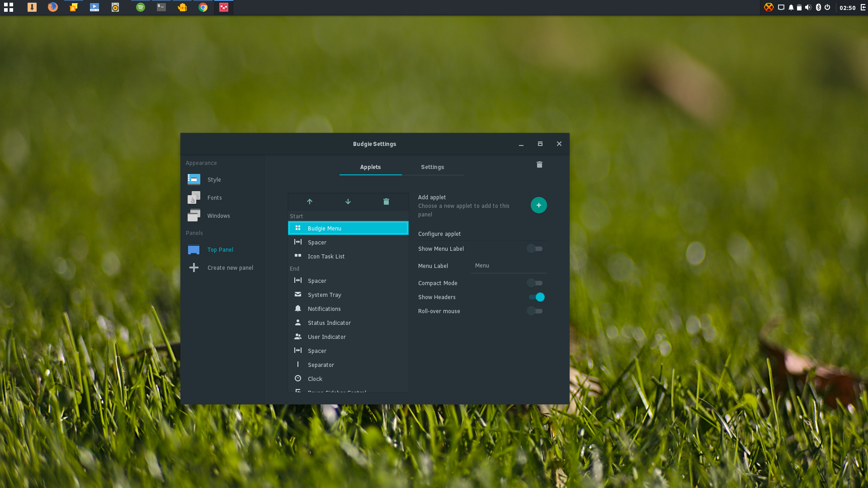
Task: Toggle Show Menu Label switch
Action: click(x=535, y=249)
